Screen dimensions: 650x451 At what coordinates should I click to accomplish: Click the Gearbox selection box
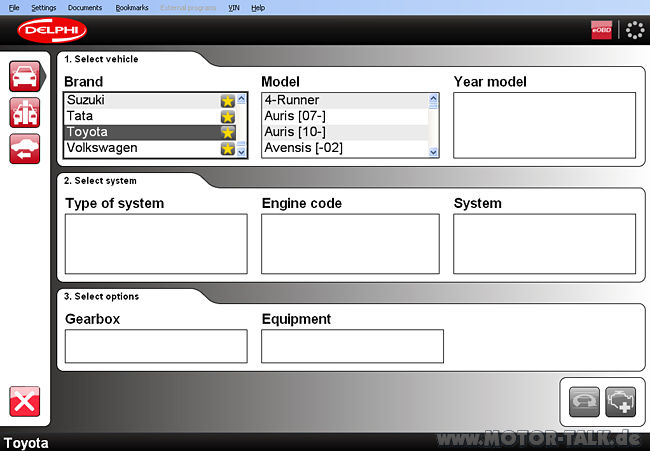[x=156, y=346]
